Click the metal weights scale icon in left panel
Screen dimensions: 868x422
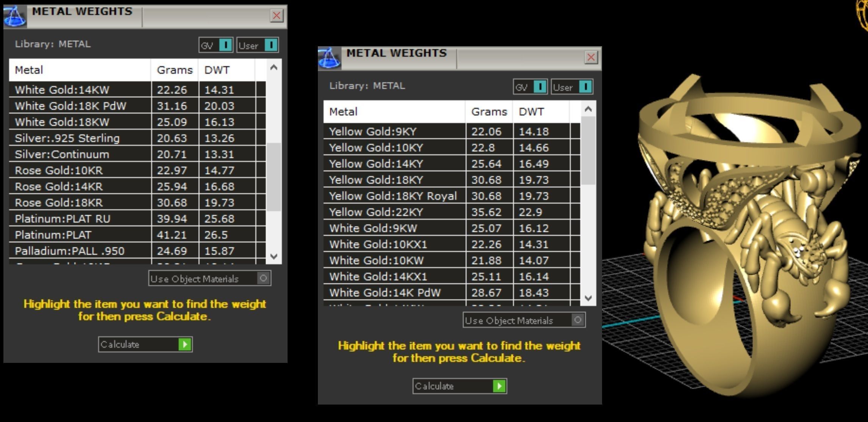14,17
